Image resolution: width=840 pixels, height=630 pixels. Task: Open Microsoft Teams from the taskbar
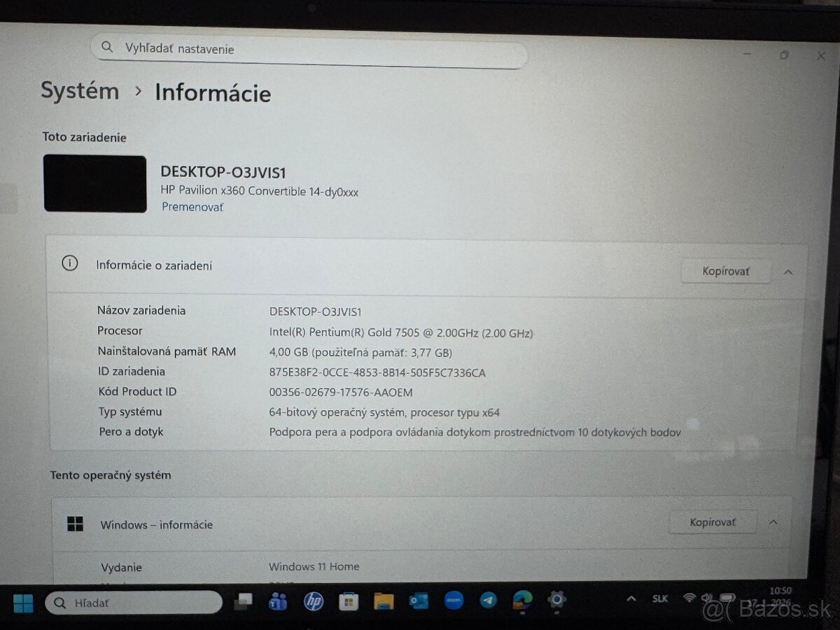(x=278, y=602)
